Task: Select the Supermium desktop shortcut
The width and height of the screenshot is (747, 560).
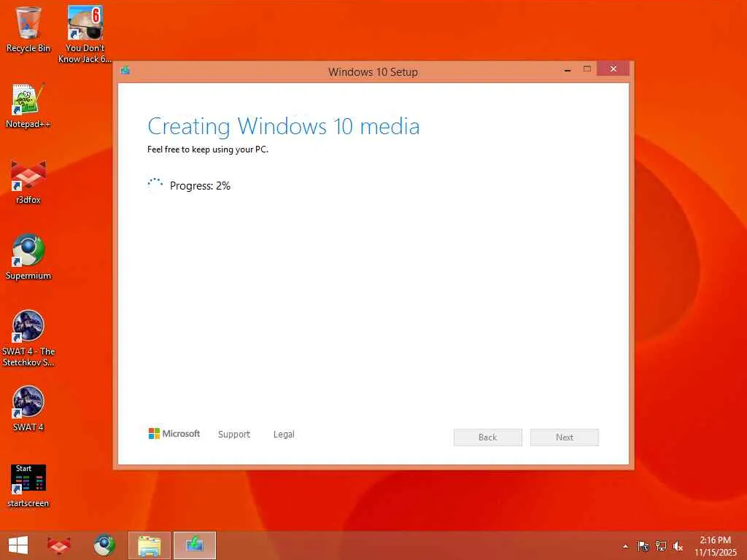Action: 28,257
